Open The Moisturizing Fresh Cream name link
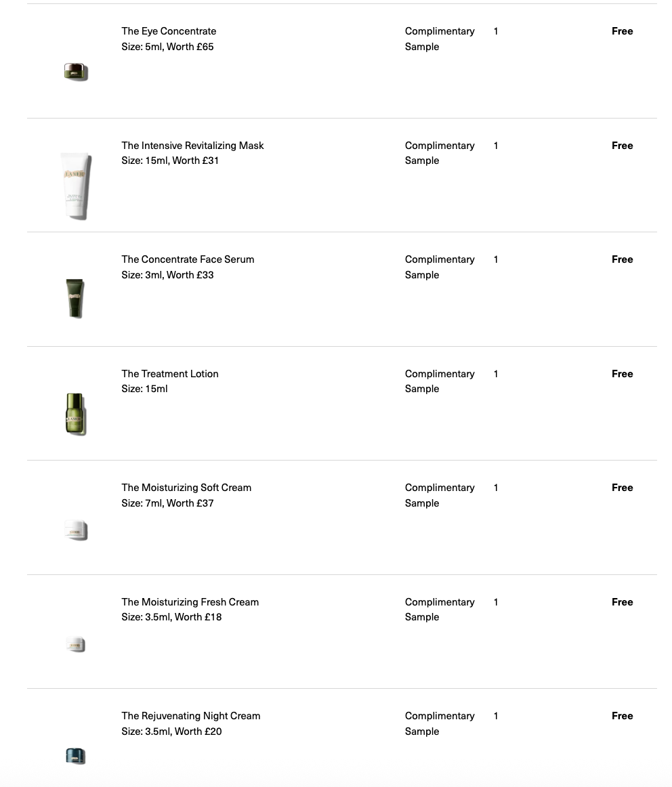Screen dimensions: 672x787 click(190, 602)
